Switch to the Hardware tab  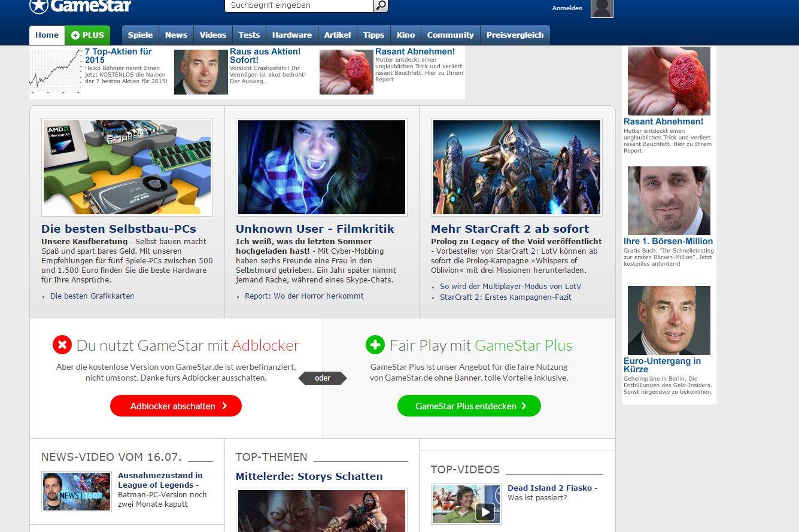[291, 35]
